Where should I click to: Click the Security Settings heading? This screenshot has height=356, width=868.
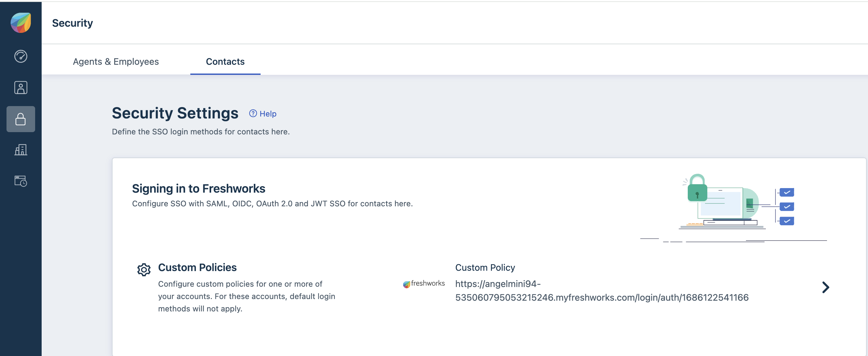coord(175,113)
